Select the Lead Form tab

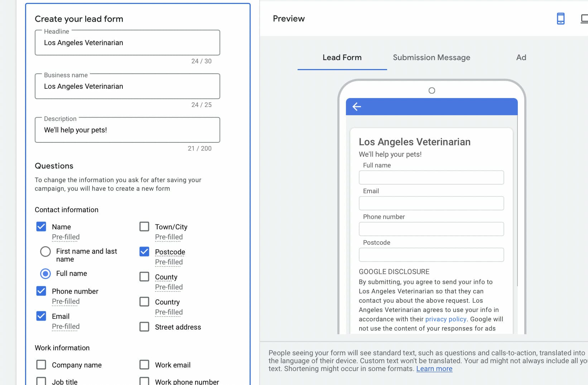[x=342, y=57]
